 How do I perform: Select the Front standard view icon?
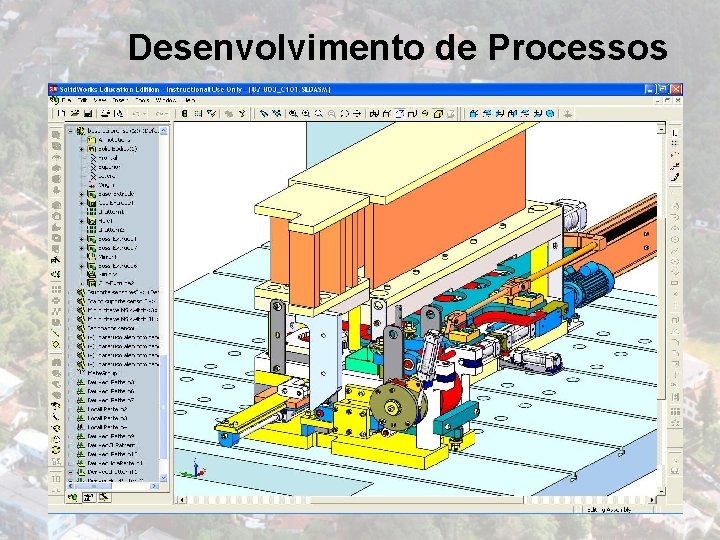pyautogui.click(x=474, y=113)
